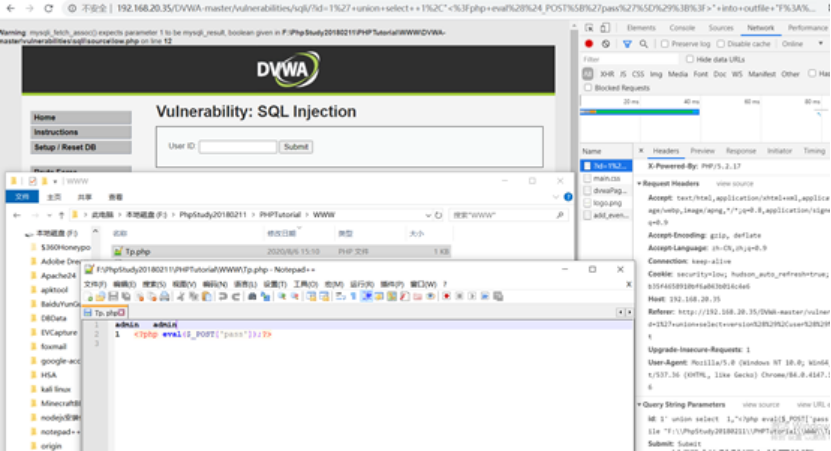Switch to the DevTools Console tab
The image size is (831, 451).
point(682,28)
